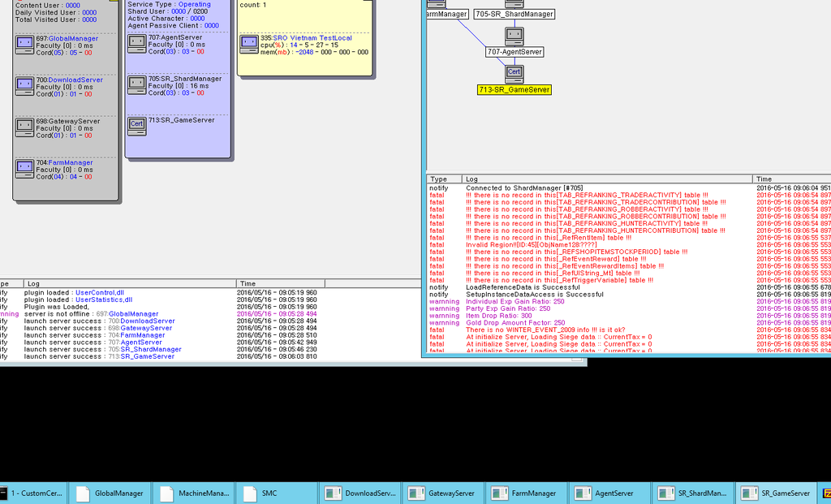The image size is (831, 504).
Task: Switch to SR_GameServer window in taskbar
Action: (x=777, y=493)
